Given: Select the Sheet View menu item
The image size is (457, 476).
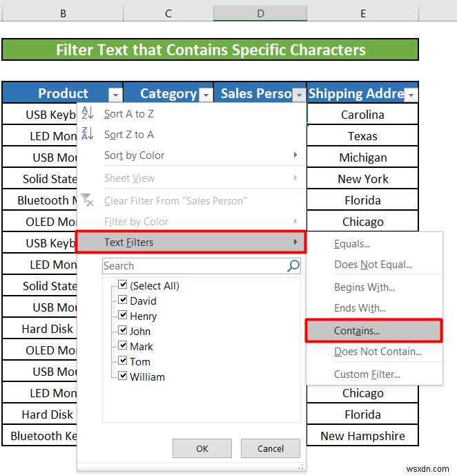Looking at the screenshot, I should (x=191, y=178).
